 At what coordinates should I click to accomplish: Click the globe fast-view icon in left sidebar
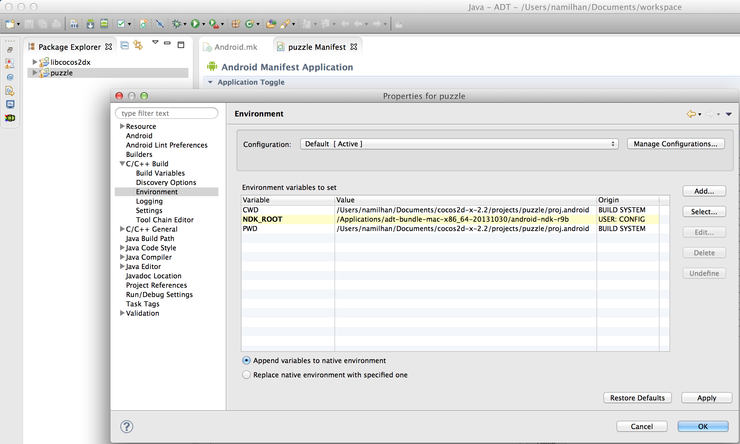tap(10, 77)
